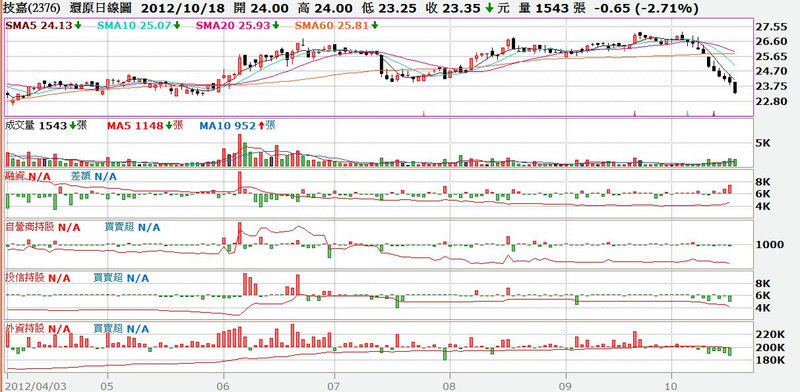Click the last black candlestick on price chart
The image size is (800, 392).
pos(735,88)
